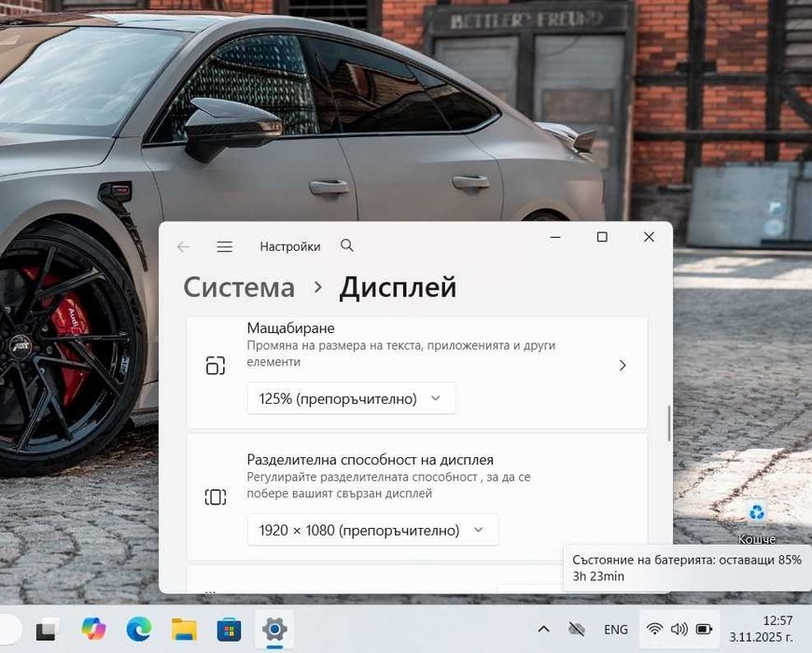The height and width of the screenshot is (653, 812).
Task: Open Microsoft Edge from the taskbar
Action: pos(139,629)
